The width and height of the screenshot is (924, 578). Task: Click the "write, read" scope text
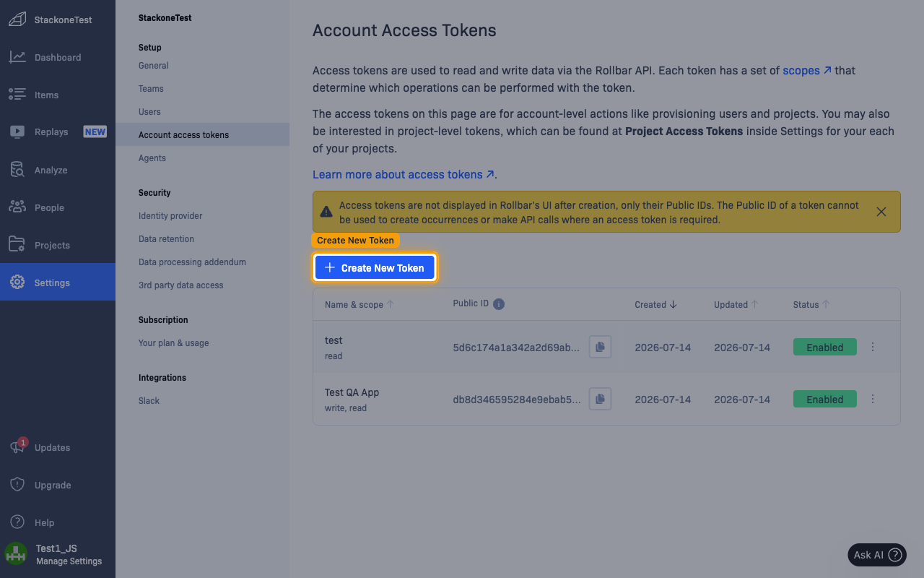coord(346,408)
